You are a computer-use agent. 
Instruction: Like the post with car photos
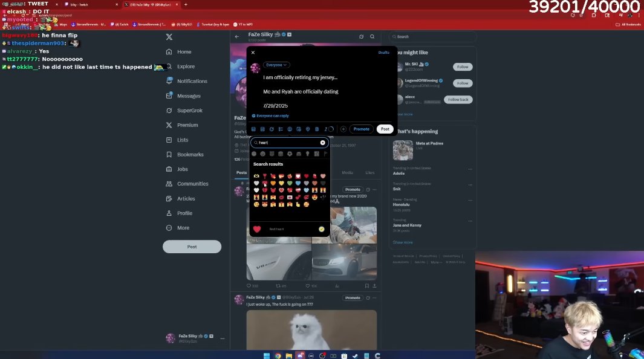coord(308,286)
